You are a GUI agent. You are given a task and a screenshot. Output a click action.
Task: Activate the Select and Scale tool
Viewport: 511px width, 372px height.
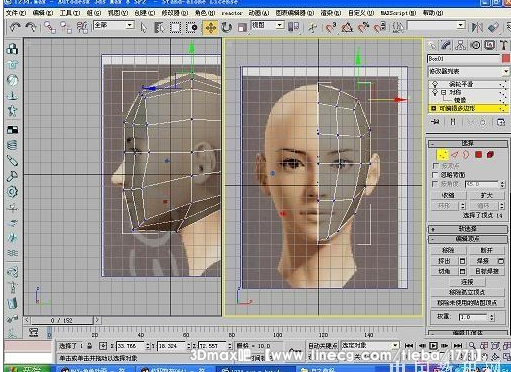click(242, 27)
